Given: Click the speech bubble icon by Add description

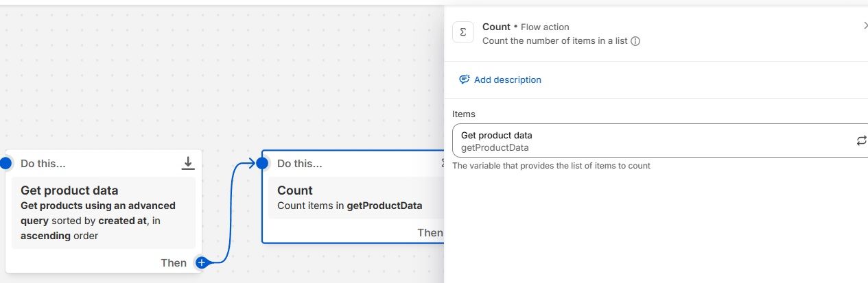Looking at the screenshot, I should click(x=465, y=80).
